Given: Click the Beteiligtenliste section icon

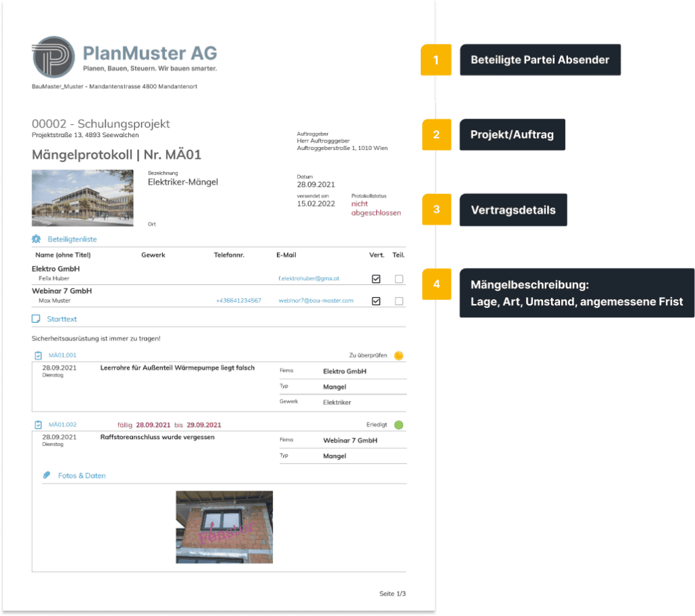Looking at the screenshot, I should pos(37,239).
